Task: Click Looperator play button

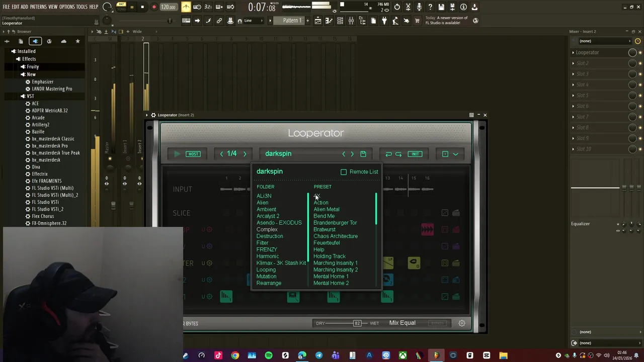Action: (177, 154)
